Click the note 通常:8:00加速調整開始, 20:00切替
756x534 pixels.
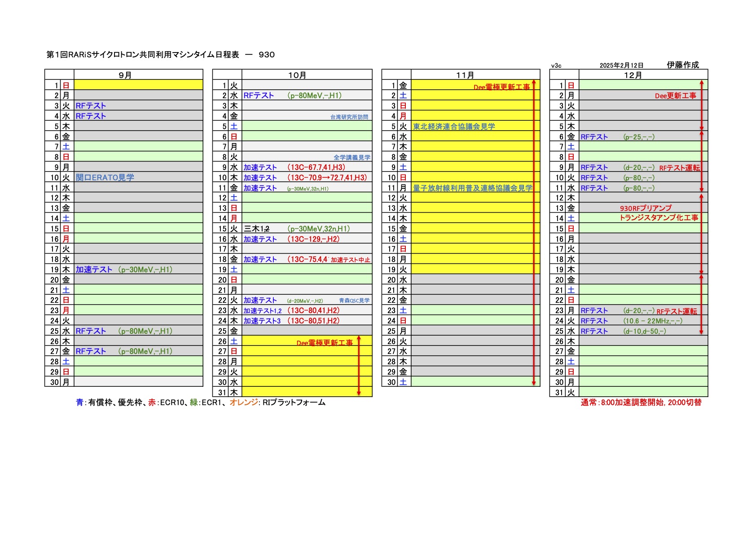tap(641, 403)
